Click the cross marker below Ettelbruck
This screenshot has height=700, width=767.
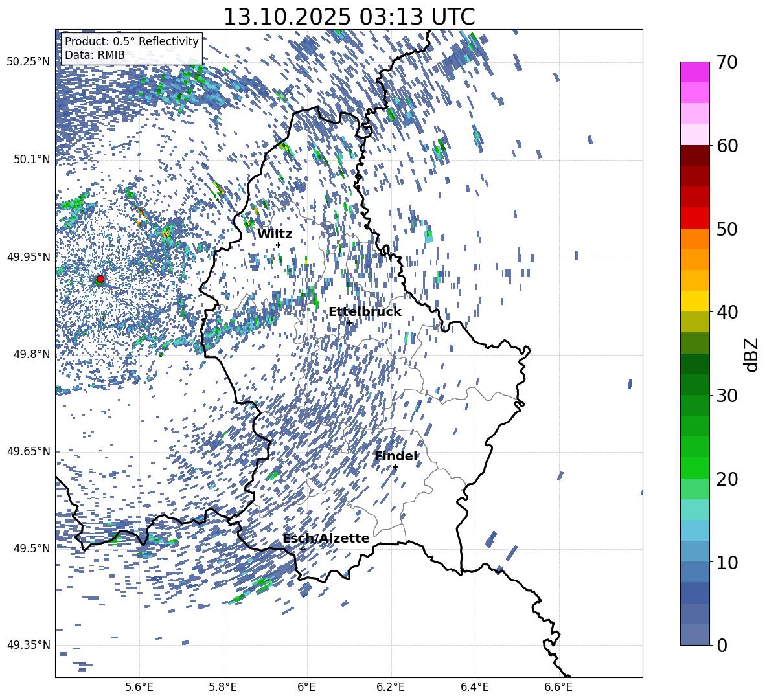[349, 322]
